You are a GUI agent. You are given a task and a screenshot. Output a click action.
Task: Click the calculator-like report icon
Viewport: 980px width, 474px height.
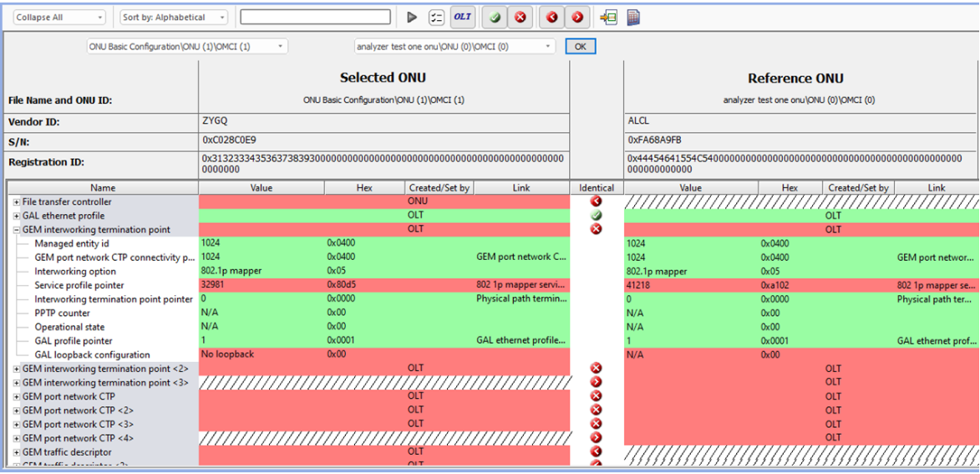point(633,17)
